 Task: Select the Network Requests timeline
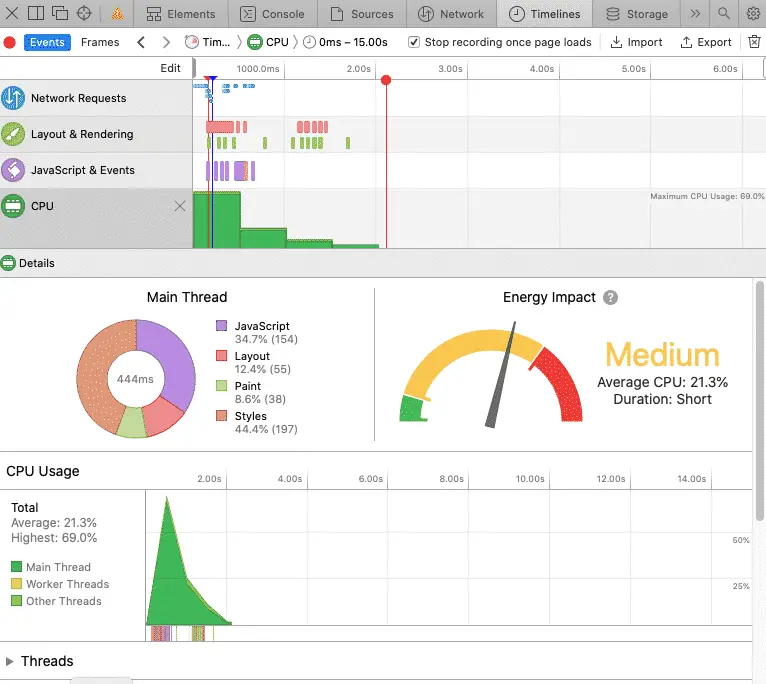click(96, 98)
